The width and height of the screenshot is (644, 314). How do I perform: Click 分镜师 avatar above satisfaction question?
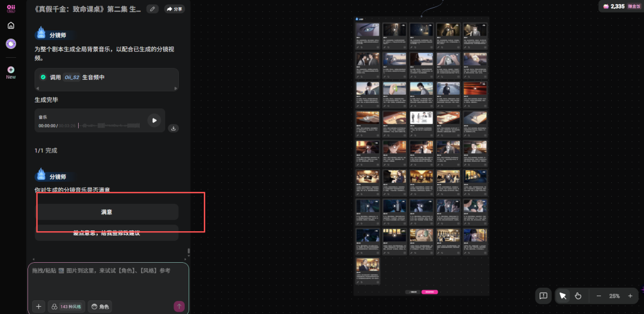[x=41, y=175]
